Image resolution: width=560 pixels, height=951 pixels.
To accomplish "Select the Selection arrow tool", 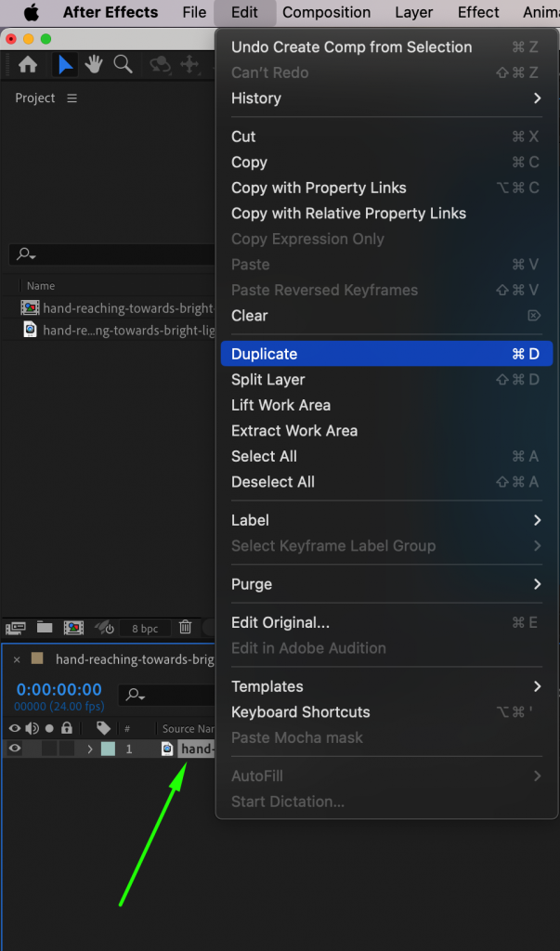I will [x=65, y=64].
